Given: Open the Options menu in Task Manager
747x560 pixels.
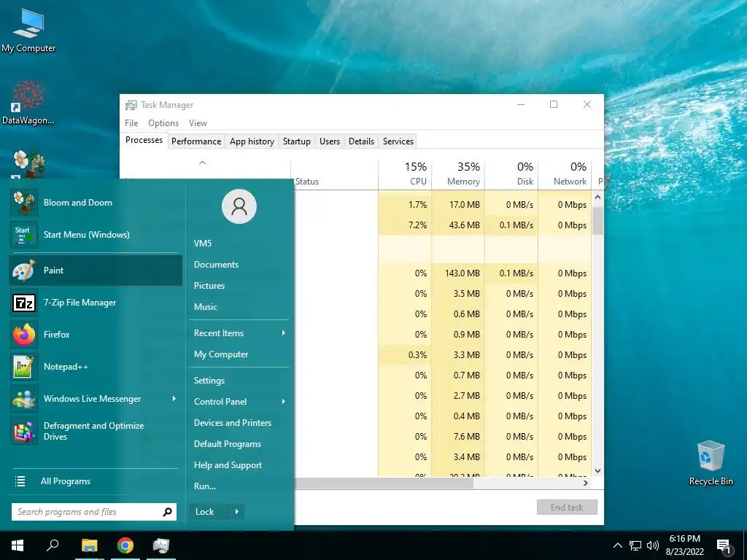Looking at the screenshot, I should point(163,122).
